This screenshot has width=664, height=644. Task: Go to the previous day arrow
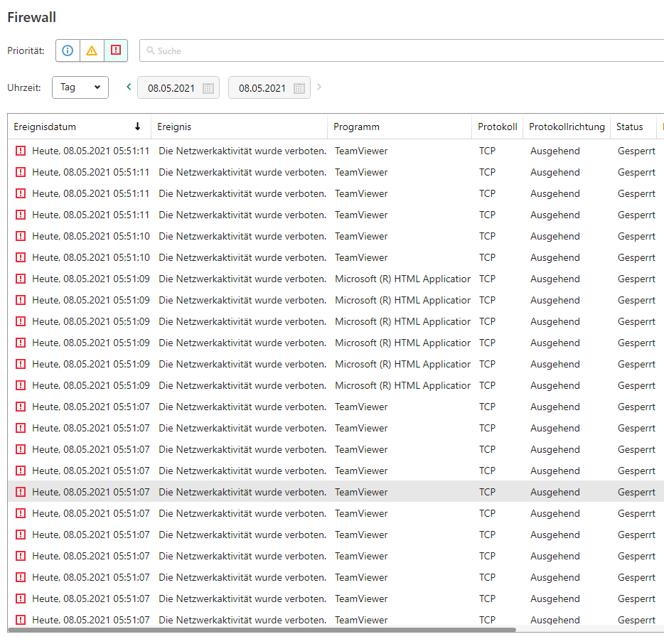click(x=129, y=87)
